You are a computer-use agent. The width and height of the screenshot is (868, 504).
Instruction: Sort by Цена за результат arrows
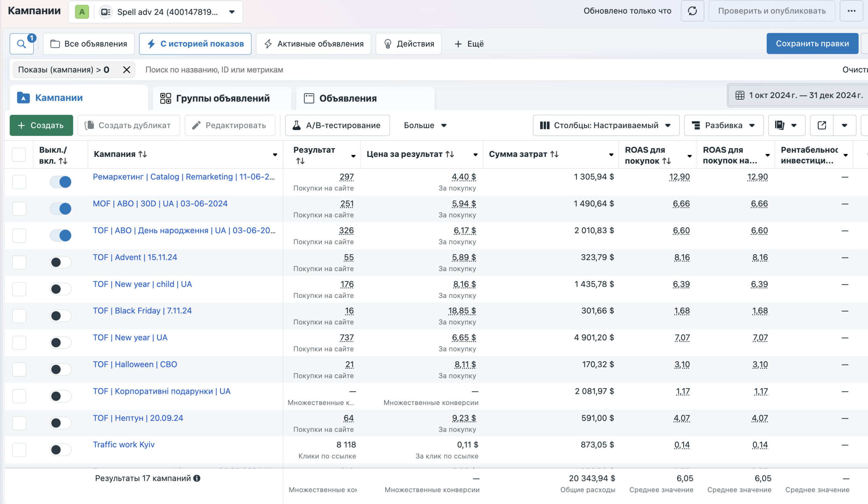pyautogui.click(x=450, y=154)
